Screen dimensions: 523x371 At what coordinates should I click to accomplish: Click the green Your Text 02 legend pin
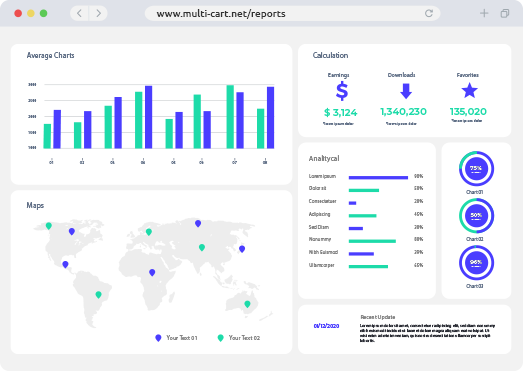tap(220, 338)
